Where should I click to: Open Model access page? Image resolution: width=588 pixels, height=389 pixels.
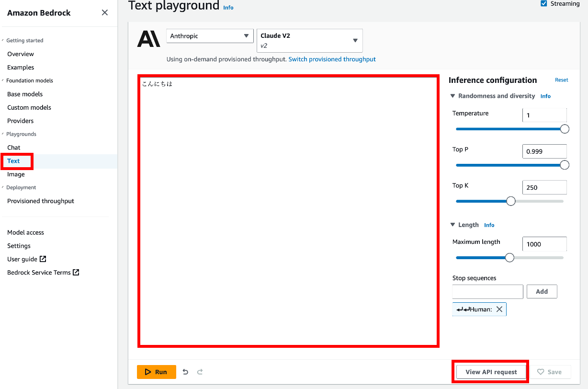[25, 232]
